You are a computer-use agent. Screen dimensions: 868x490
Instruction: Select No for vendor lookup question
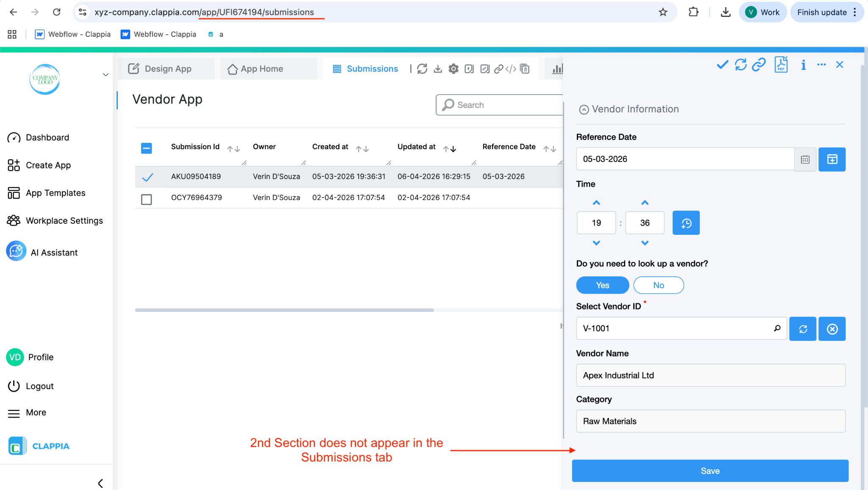tap(658, 285)
